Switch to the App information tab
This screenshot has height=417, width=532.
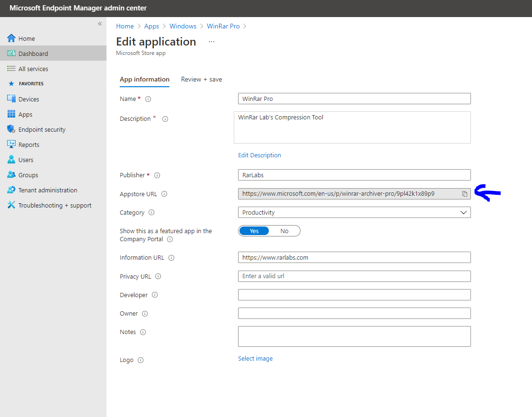coord(144,80)
